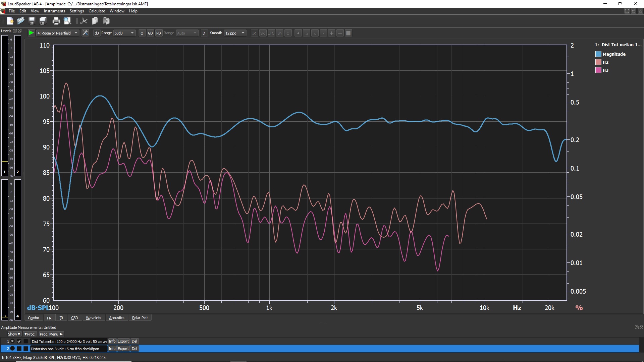Toggle the D distortion display button

[x=204, y=33]
